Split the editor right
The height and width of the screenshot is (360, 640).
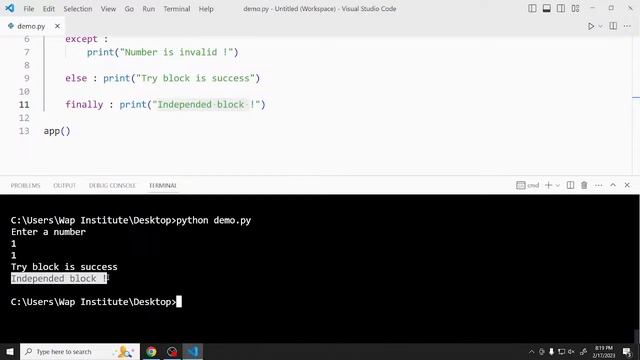613,26
